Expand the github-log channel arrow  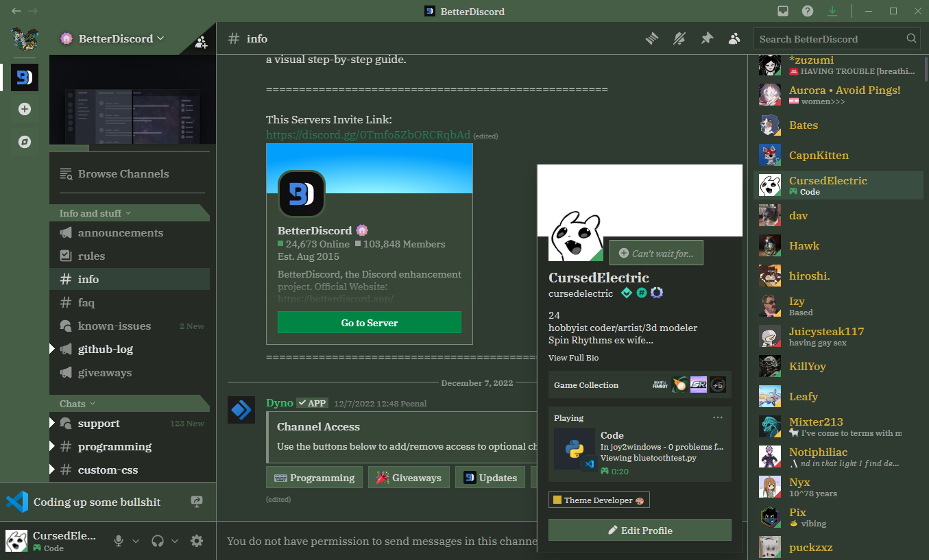[x=52, y=349]
